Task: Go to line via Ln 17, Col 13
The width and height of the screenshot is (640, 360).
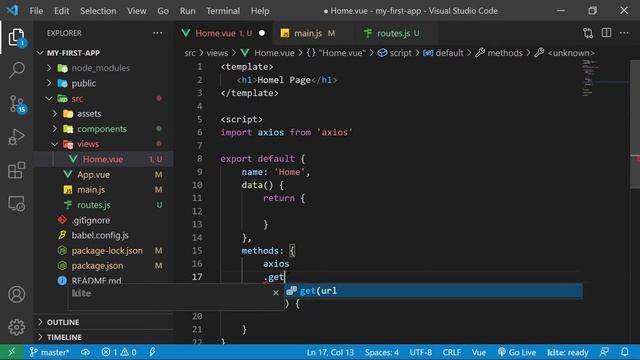Action: pyautogui.click(x=330, y=352)
